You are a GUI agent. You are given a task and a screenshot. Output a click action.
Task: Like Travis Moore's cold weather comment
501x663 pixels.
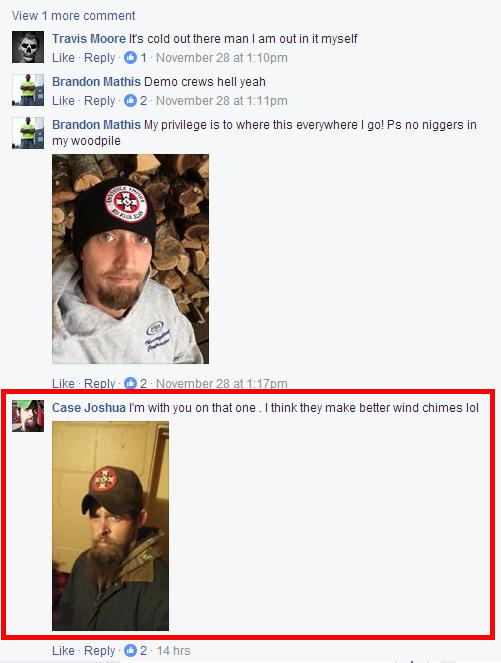point(63,58)
